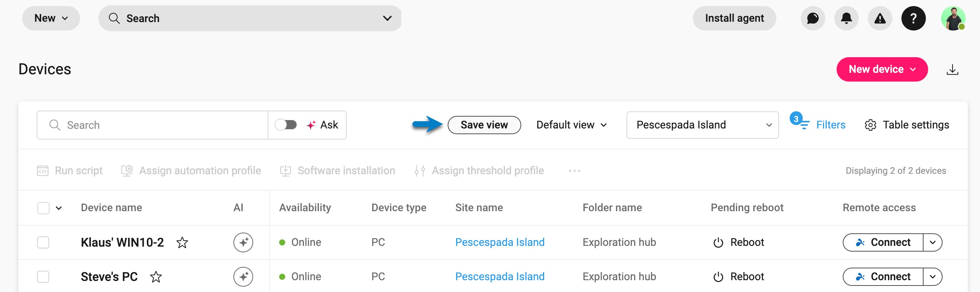This screenshot has width=980, height=292.
Task: Open the New device menu button
Action: point(882,69)
